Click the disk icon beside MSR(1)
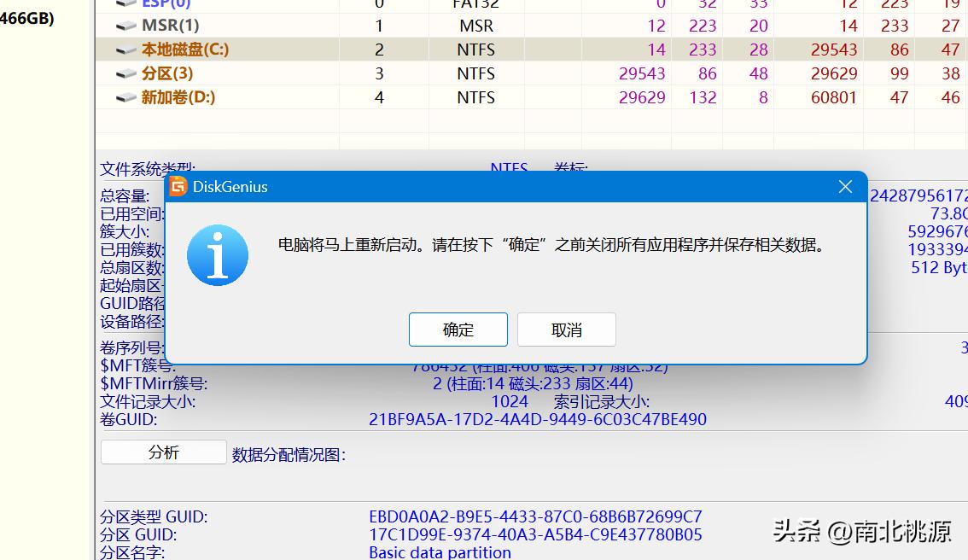 tap(126, 26)
